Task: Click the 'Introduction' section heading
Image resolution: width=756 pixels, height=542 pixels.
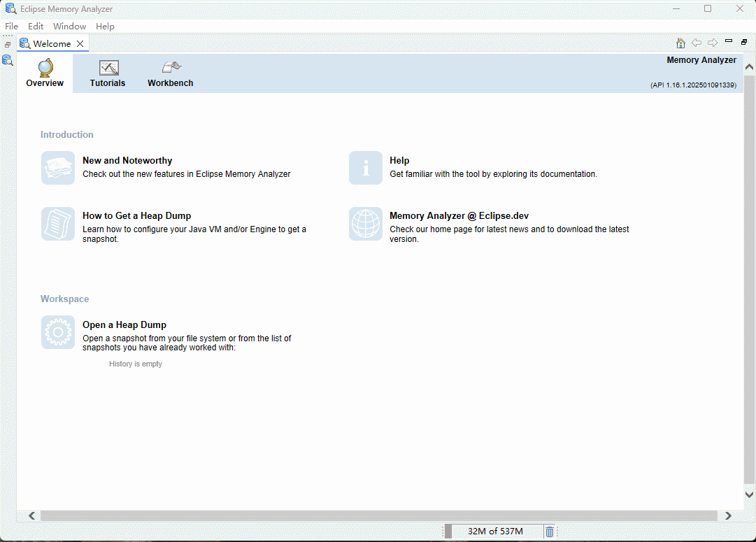Action: (x=67, y=134)
